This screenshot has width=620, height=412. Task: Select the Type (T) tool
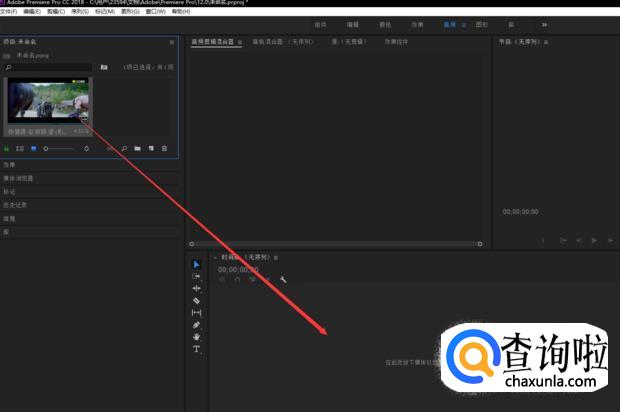point(197,349)
